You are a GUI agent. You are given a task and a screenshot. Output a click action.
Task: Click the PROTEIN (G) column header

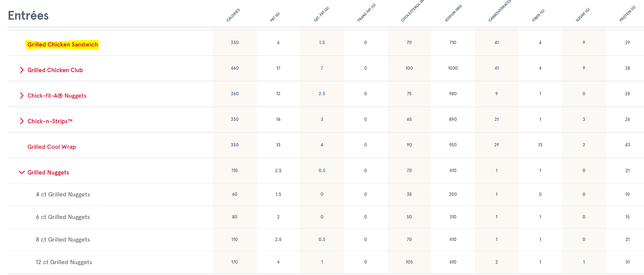(x=628, y=14)
